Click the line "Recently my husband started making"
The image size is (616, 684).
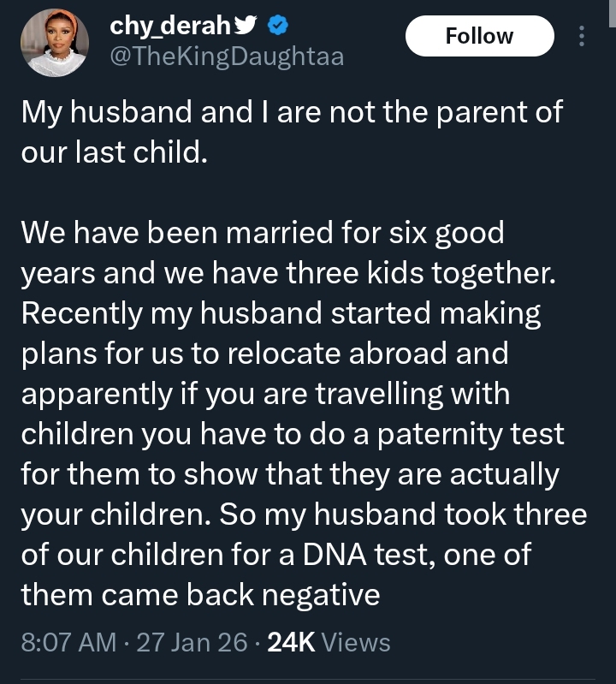point(281,313)
